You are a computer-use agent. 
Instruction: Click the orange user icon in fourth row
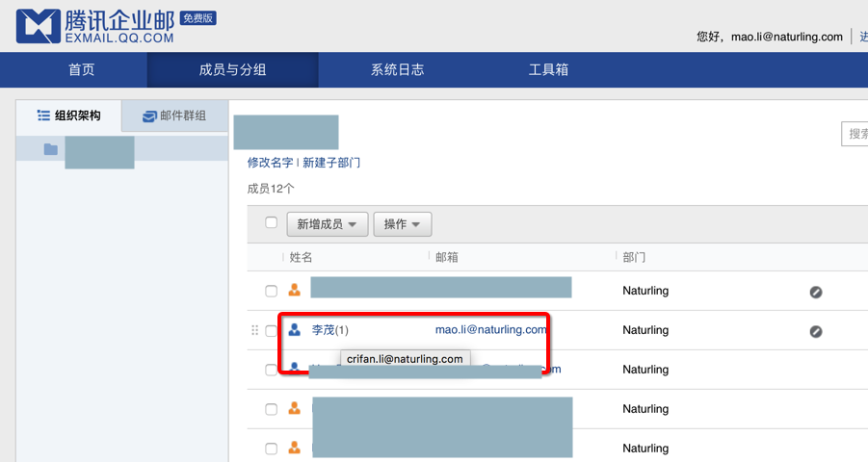(x=295, y=408)
